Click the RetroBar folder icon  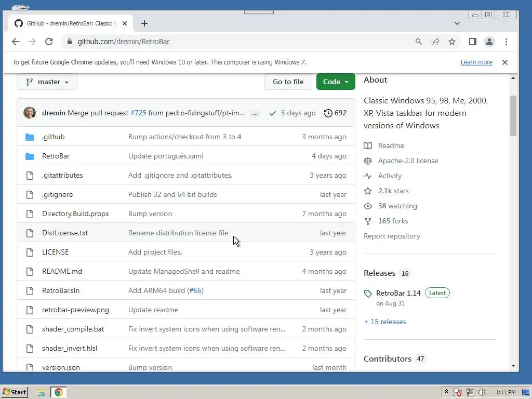tap(30, 156)
